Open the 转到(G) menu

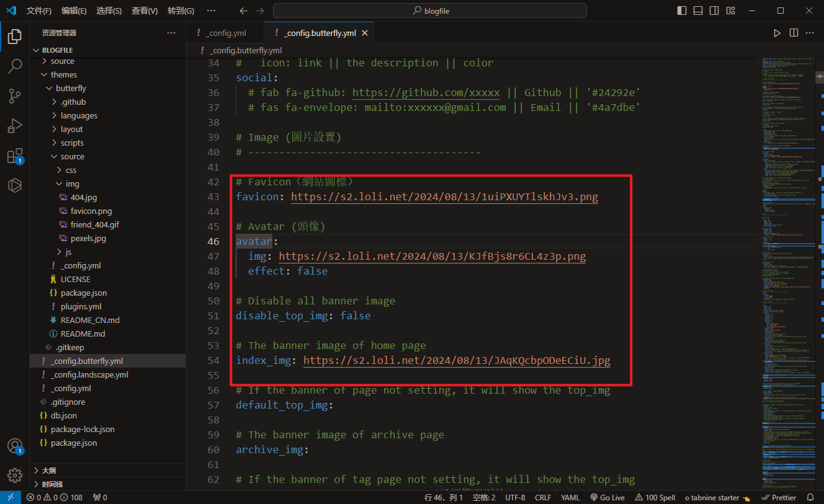click(x=181, y=11)
